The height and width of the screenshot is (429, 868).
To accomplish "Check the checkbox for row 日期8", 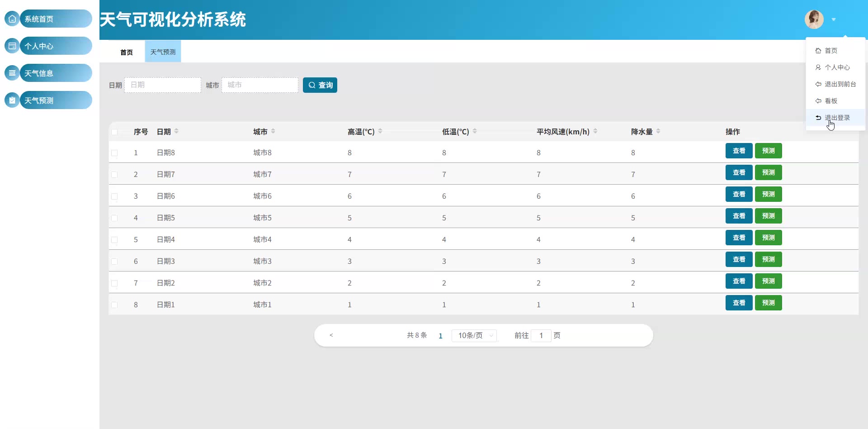I will click(x=114, y=153).
